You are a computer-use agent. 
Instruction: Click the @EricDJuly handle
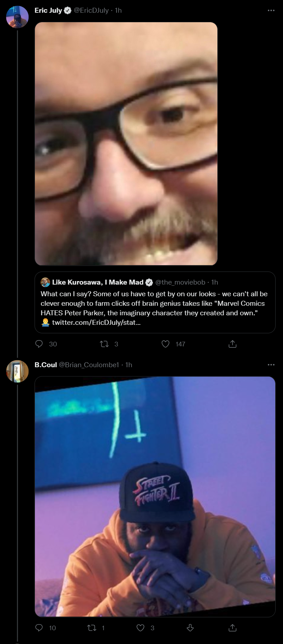point(91,11)
